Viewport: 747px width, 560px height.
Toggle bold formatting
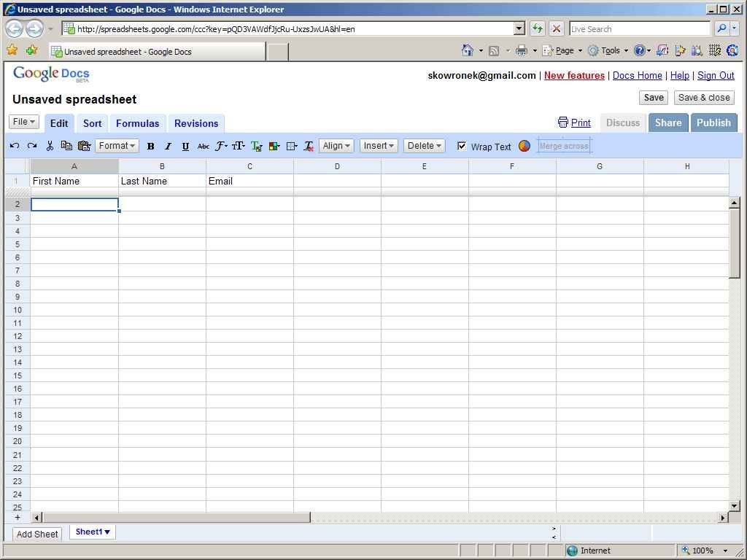point(150,146)
